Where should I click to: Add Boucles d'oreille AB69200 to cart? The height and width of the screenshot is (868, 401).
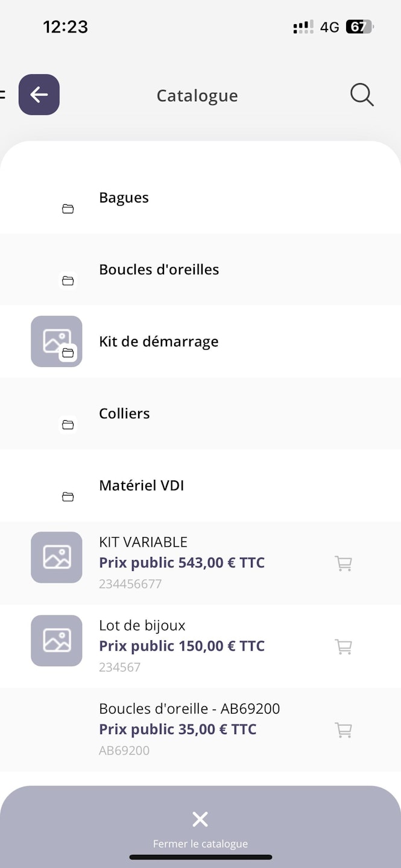click(x=343, y=730)
